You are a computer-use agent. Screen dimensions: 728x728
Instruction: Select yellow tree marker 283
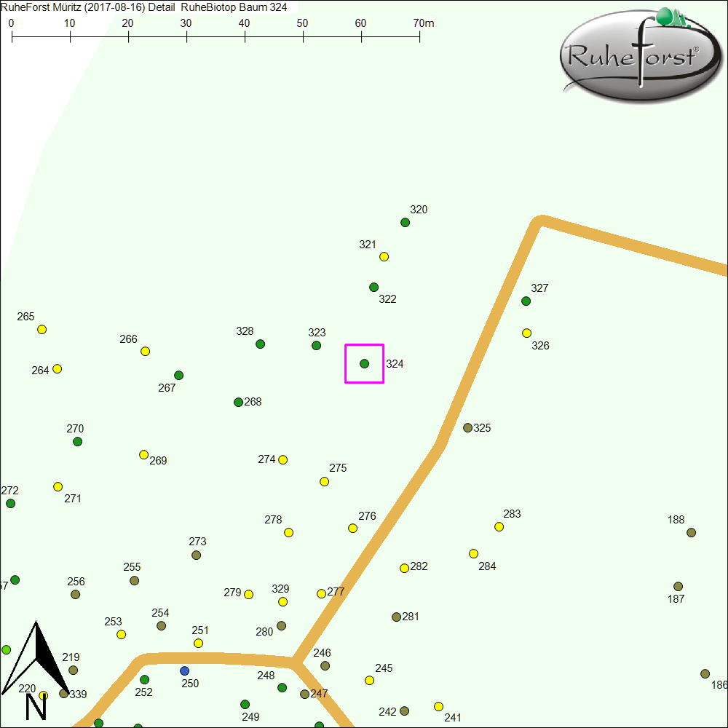point(499,527)
